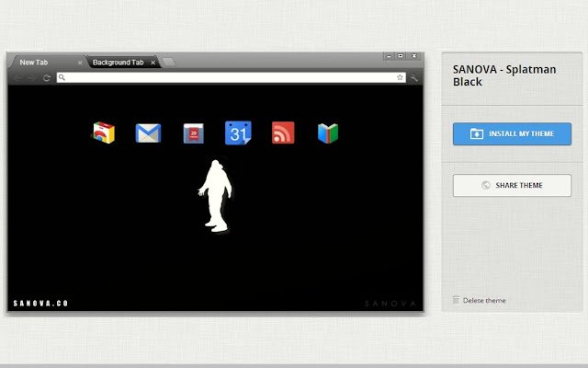Close the Background Tab
The width and height of the screenshot is (588, 368).
click(153, 63)
